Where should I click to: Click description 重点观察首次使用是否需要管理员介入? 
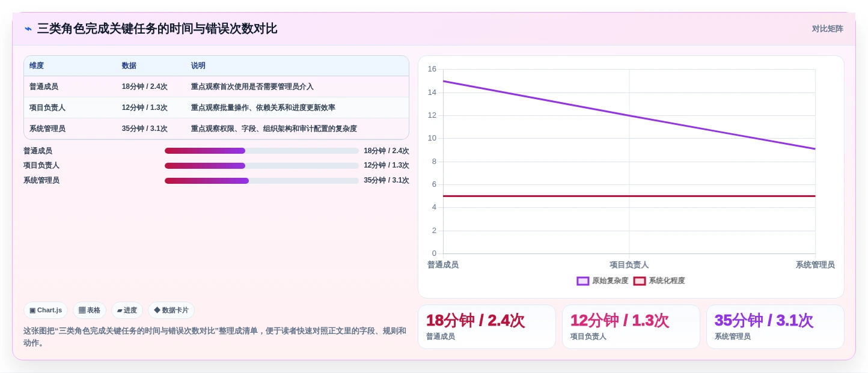pyautogui.click(x=252, y=86)
